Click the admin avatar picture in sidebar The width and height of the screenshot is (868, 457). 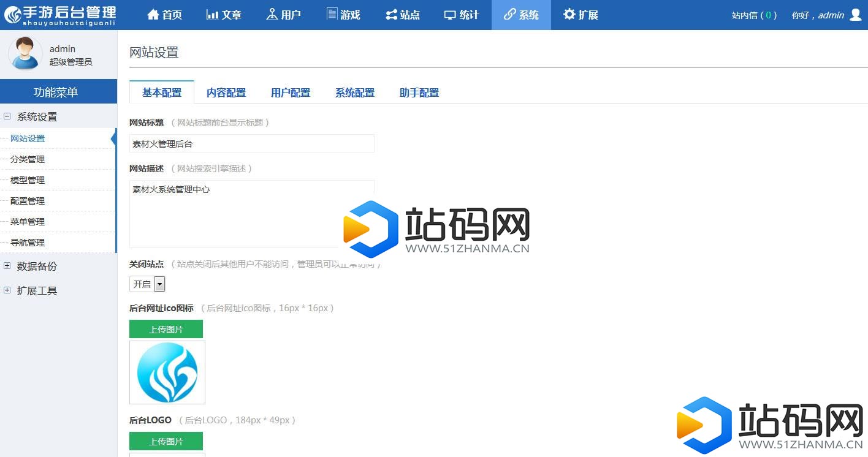tap(25, 53)
